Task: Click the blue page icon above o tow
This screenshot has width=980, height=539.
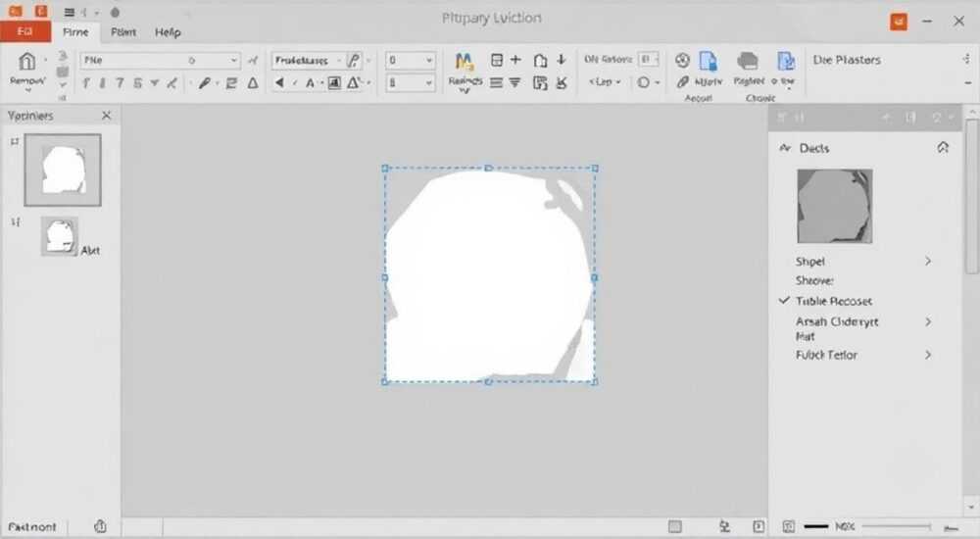Action: (x=786, y=62)
